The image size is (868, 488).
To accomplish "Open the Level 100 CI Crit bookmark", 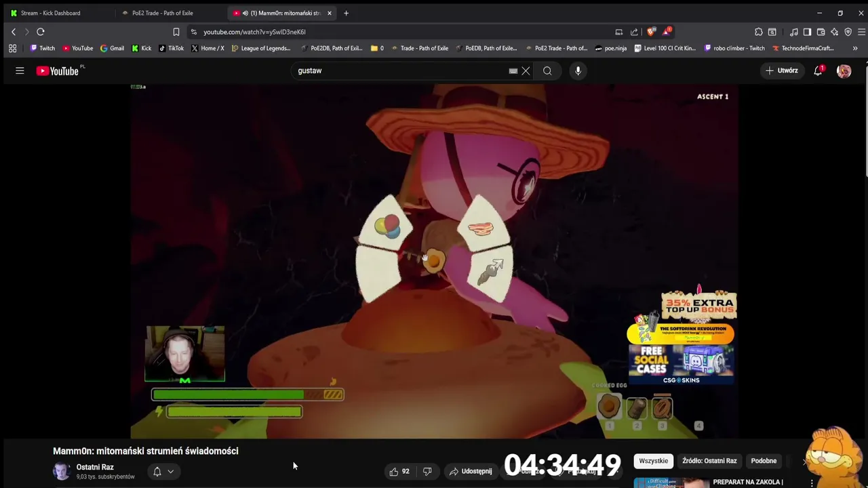I will [665, 48].
